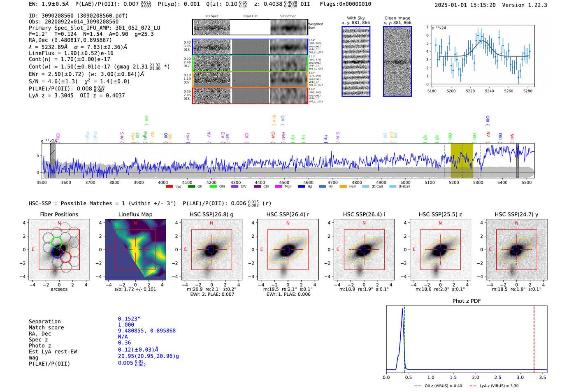Click the yellow highlighted emission-line region
576x392 pixels.
coord(462,160)
